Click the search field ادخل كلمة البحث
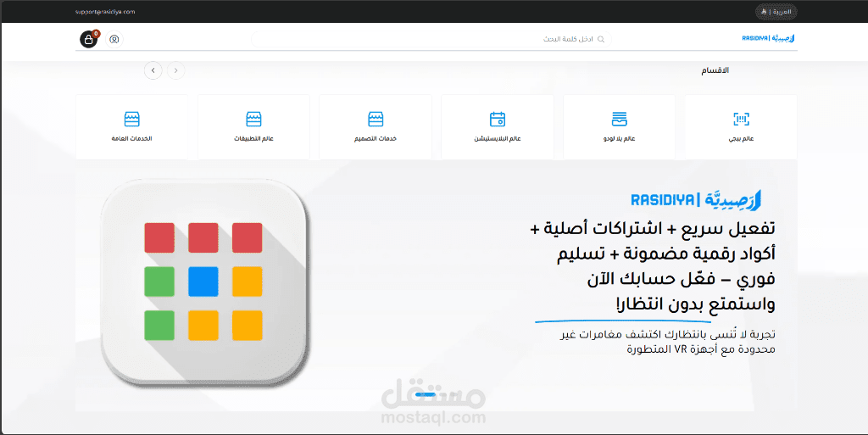 click(431, 39)
